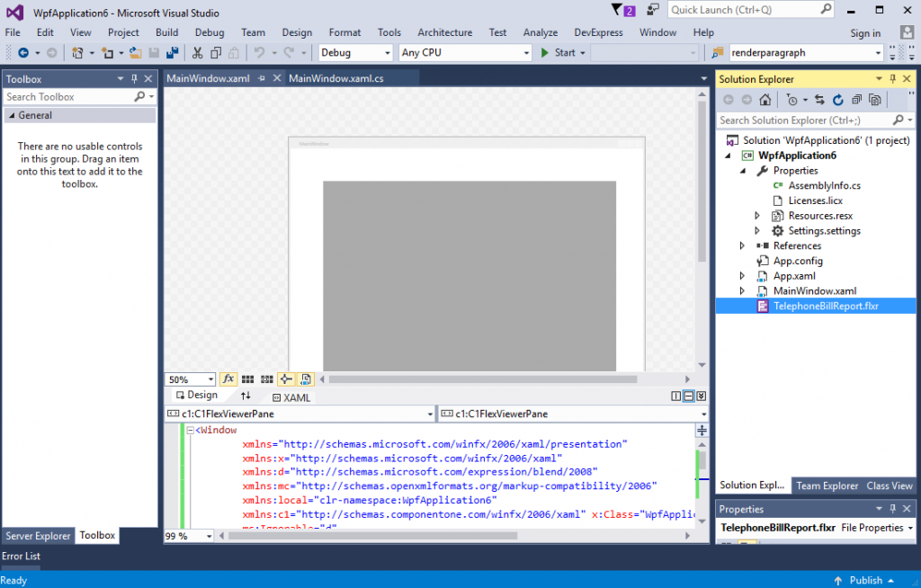The image size is (921, 588).
Task: Click the designer vertical scrollbar thumb
Action: [702, 181]
